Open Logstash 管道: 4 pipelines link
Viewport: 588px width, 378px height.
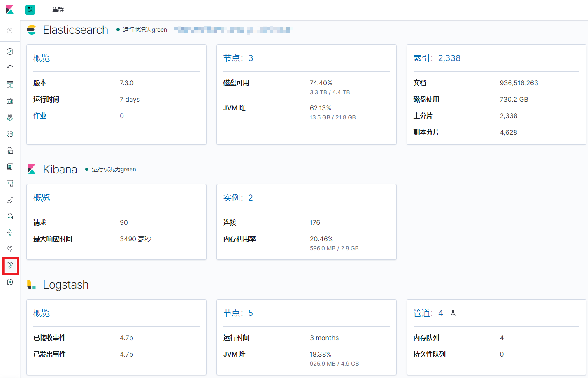(428, 313)
